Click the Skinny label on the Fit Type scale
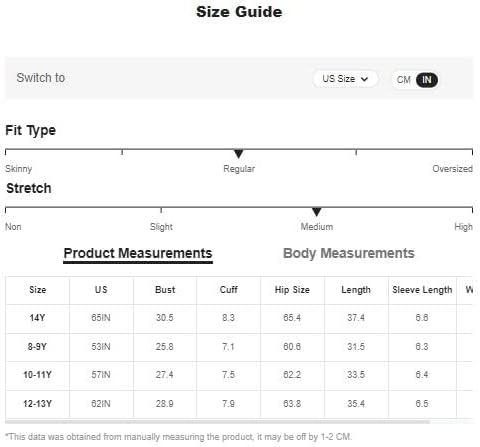The image size is (480, 447). pyautogui.click(x=19, y=169)
